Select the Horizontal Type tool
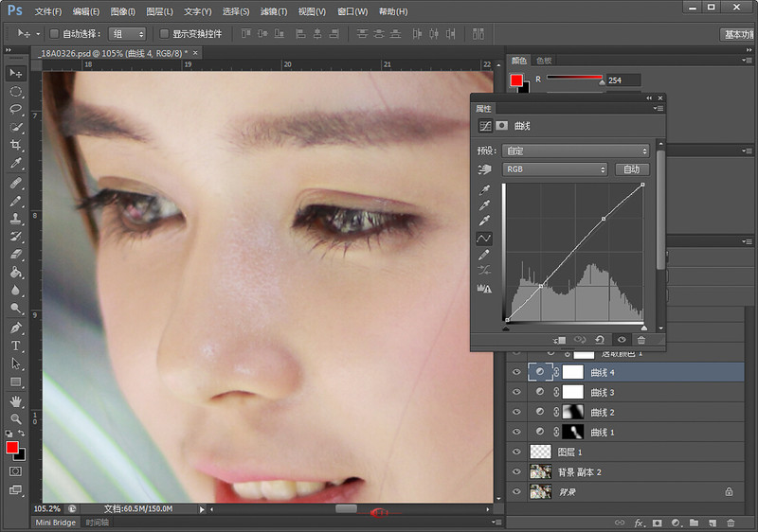Image resolution: width=758 pixels, height=532 pixels. coord(16,346)
